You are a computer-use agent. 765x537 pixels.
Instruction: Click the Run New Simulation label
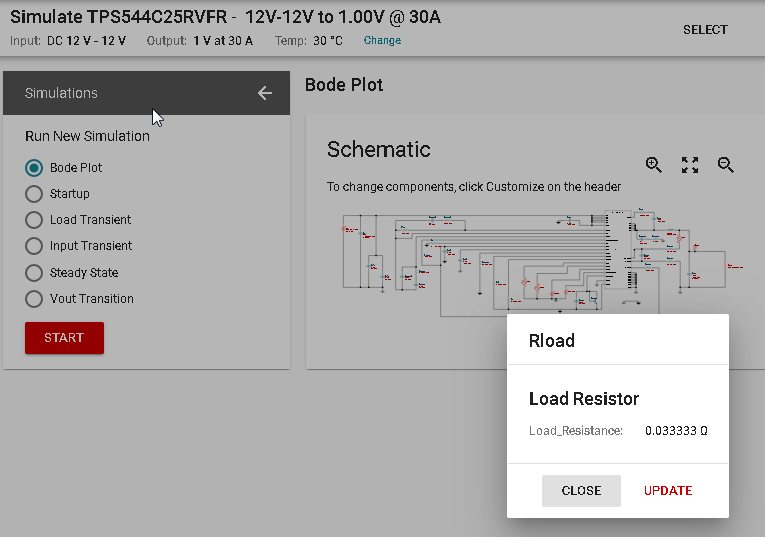pyautogui.click(x=87, y=136)
